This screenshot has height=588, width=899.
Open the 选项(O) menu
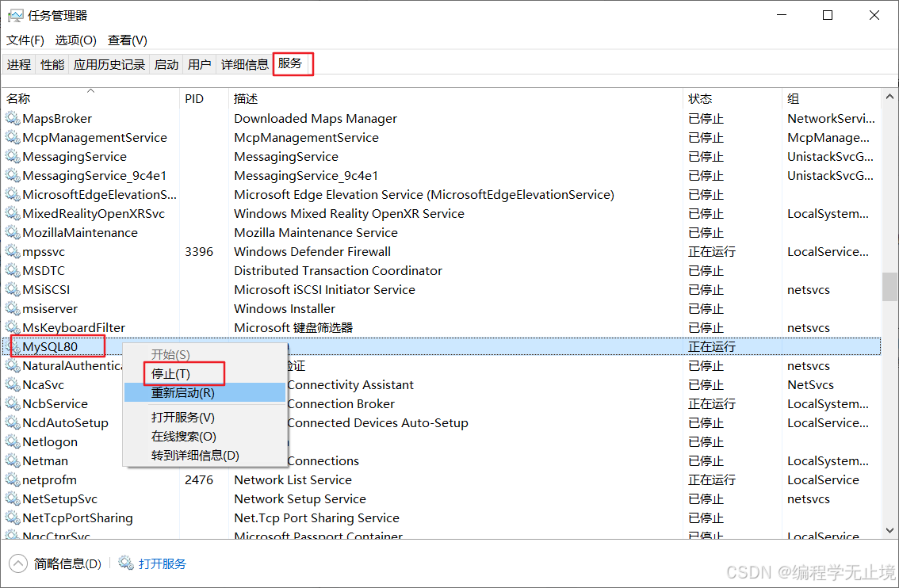tap(75, 40)
